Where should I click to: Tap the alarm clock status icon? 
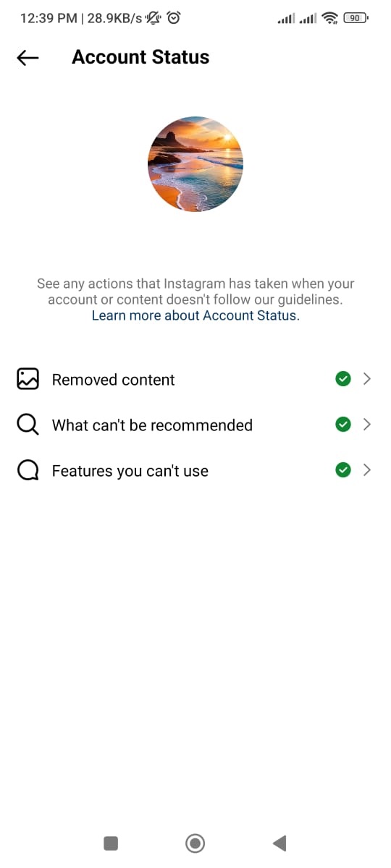coord(174,18)
